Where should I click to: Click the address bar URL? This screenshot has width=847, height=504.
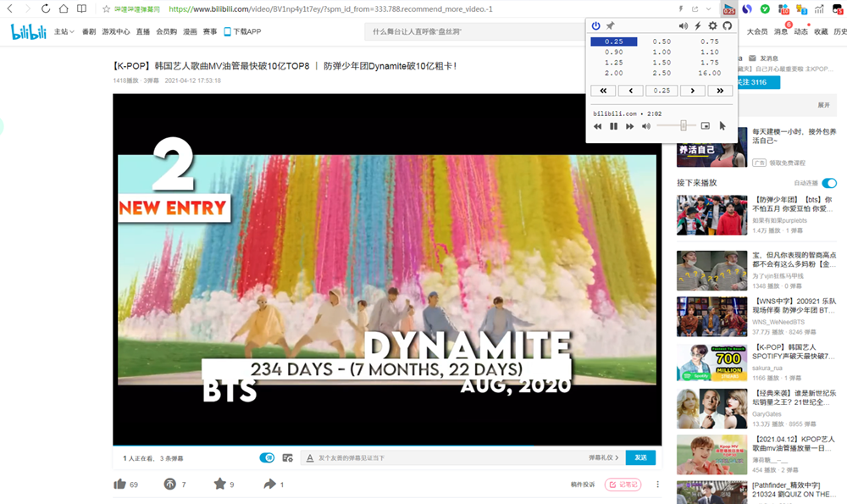[x=330, y=9]
